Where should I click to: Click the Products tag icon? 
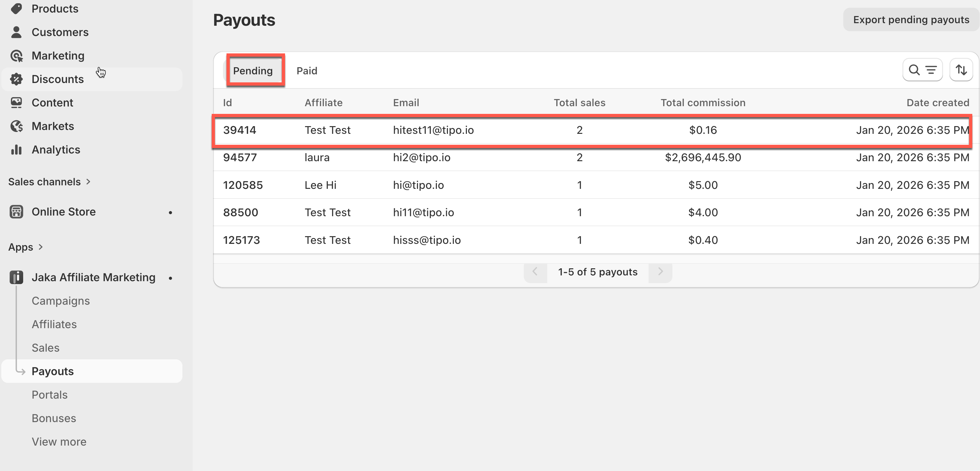click(16, 8)
